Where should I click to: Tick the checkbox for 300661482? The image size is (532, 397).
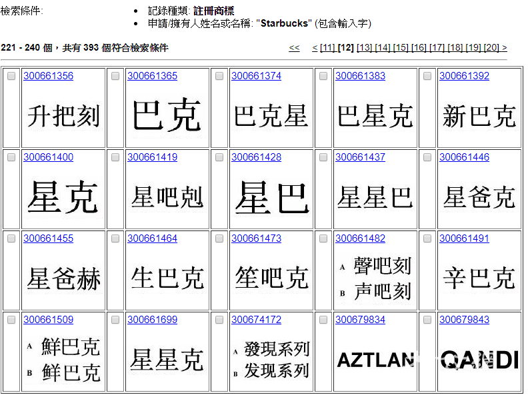click(x=323, y=238)
